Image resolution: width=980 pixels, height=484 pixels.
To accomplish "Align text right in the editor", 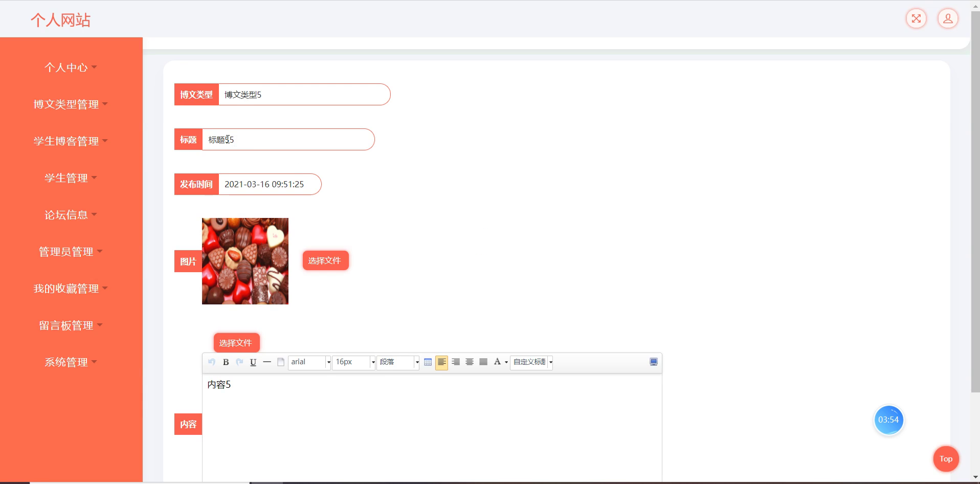I will pos(456,362).
